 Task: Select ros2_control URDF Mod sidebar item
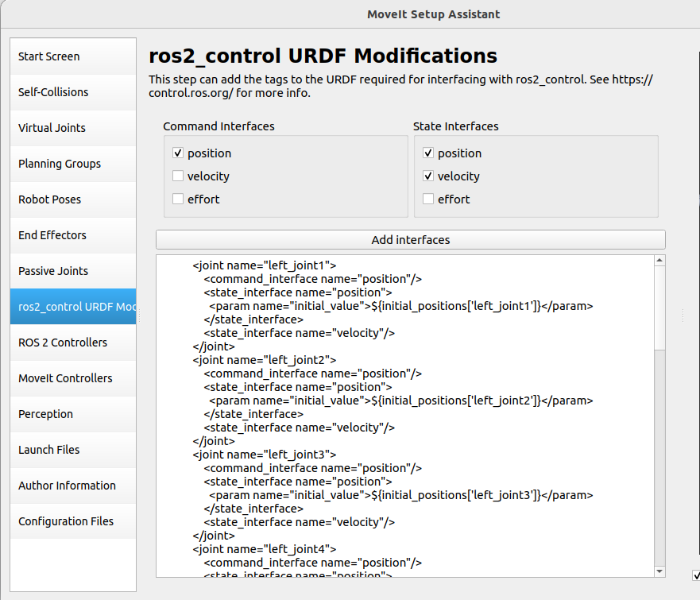73,306
